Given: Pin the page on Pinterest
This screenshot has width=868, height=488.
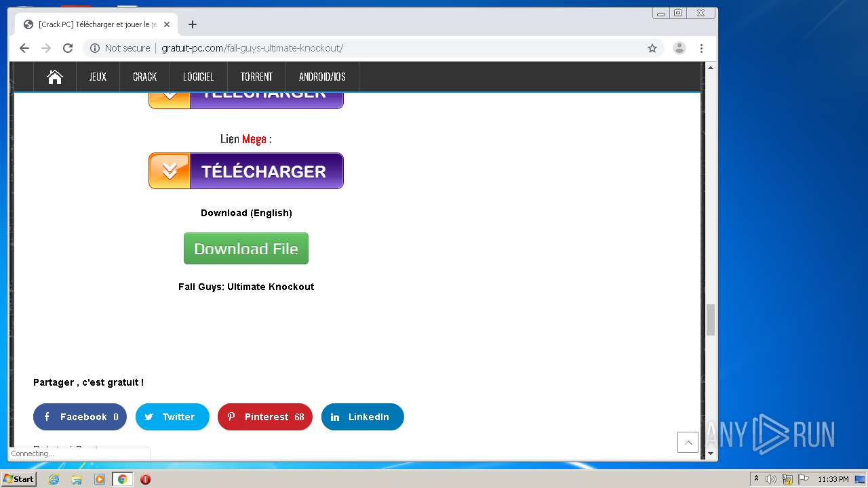Looking at the screenshot, I should 265,417.
